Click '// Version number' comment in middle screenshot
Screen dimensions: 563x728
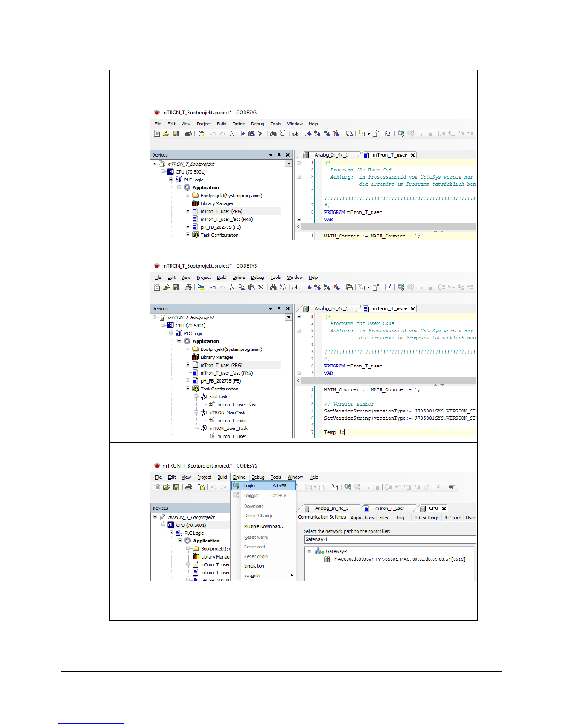coord(349,404)
